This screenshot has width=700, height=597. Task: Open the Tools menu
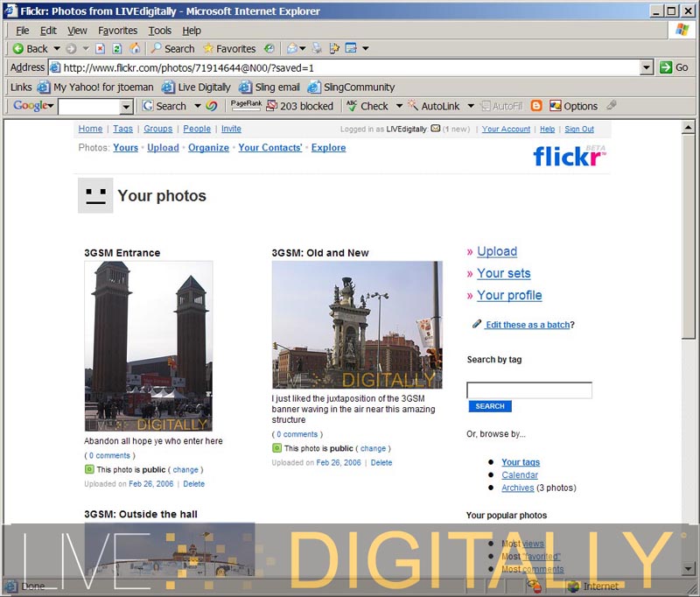pyautogui.click(x=160, y=31)
